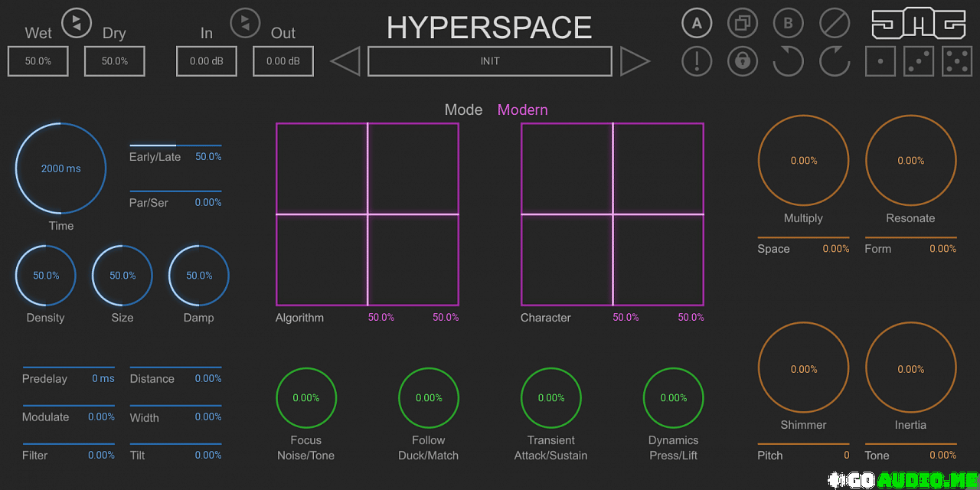Click the In 0.00 dB value box
The height and width of the screenshot is (490, 980).
(x=207, y=61)
